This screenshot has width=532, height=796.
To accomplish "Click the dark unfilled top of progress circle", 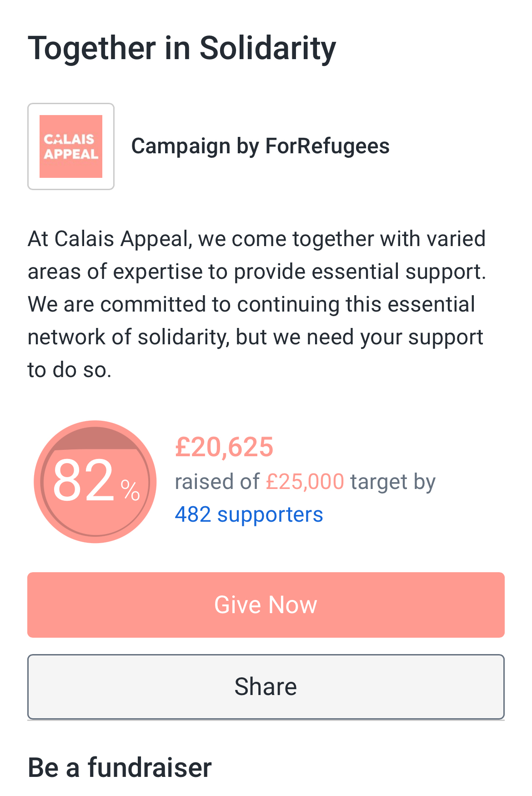I will [x=95, y=438].
